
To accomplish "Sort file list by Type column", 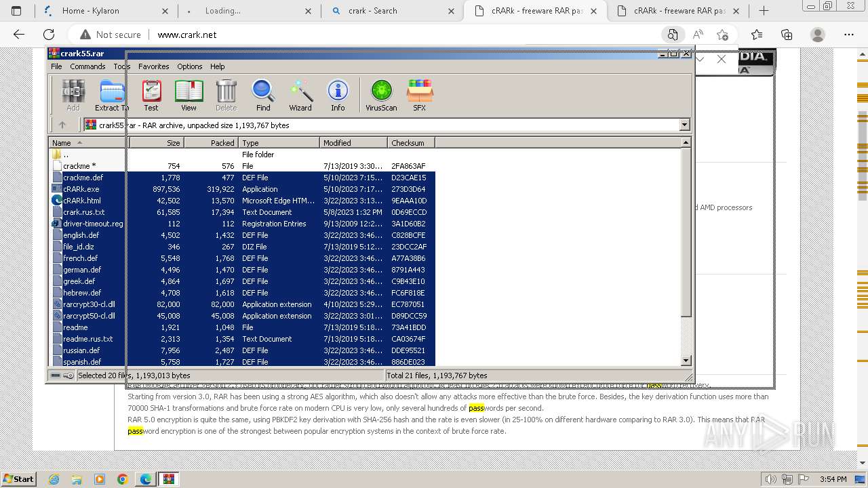I will pyautogui.click(x=279, y=142).
